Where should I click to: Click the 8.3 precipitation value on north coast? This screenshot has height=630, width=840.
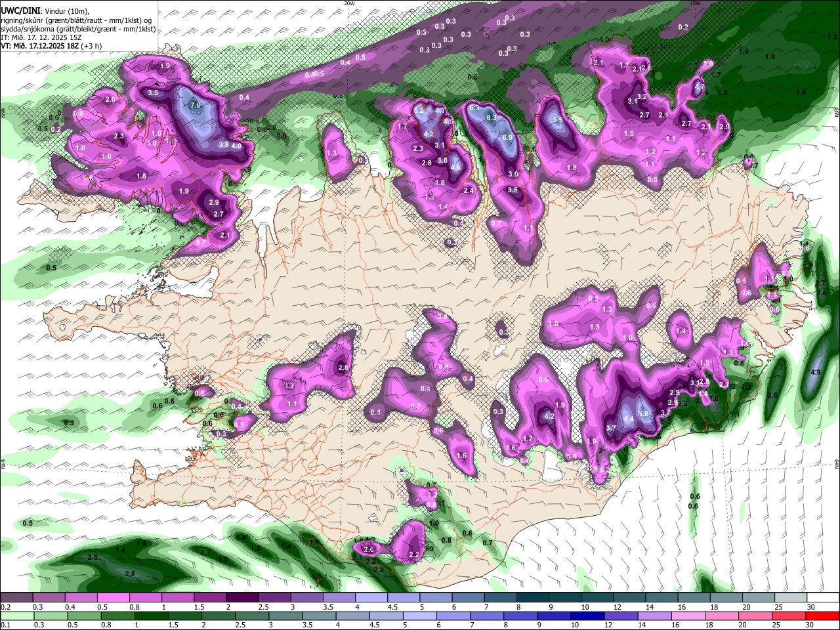(x=492, y=117)
